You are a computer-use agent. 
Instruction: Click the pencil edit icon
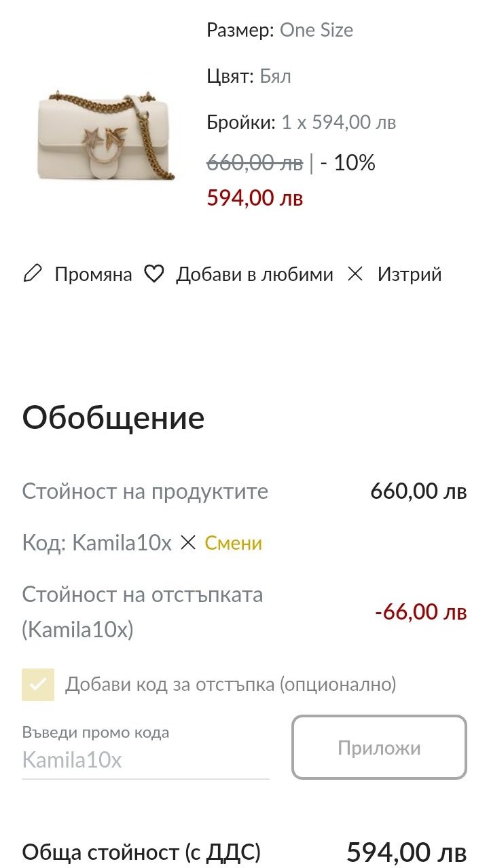[32, 274]
